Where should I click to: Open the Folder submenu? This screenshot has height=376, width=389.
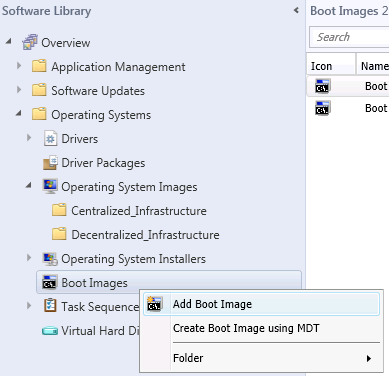click(261, 358)
